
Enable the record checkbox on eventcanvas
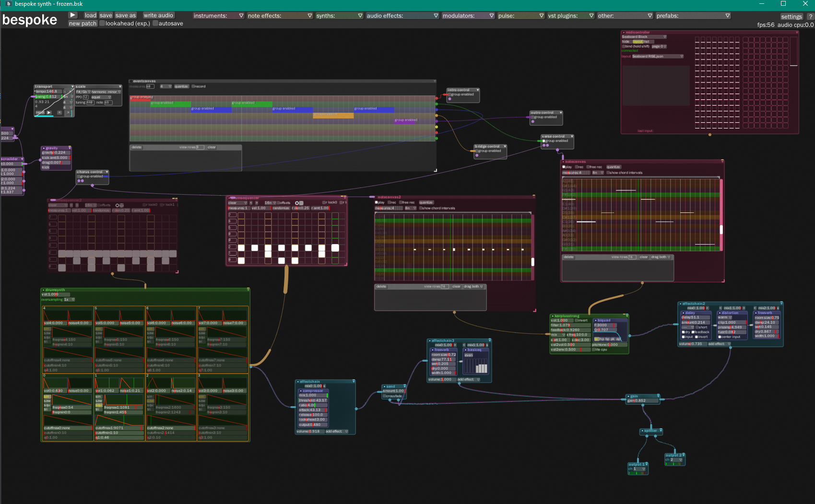point(193,86)
